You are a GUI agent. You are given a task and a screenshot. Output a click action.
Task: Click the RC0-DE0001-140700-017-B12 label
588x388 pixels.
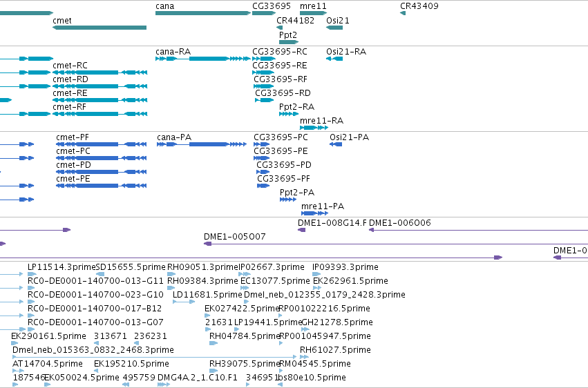95,309
